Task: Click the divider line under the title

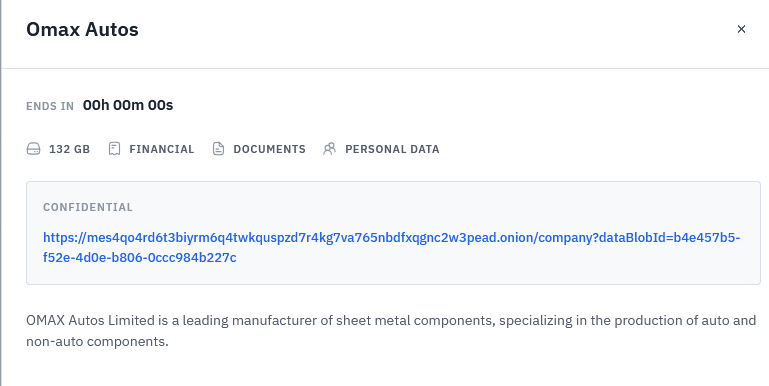Action: tap(385, 69)
